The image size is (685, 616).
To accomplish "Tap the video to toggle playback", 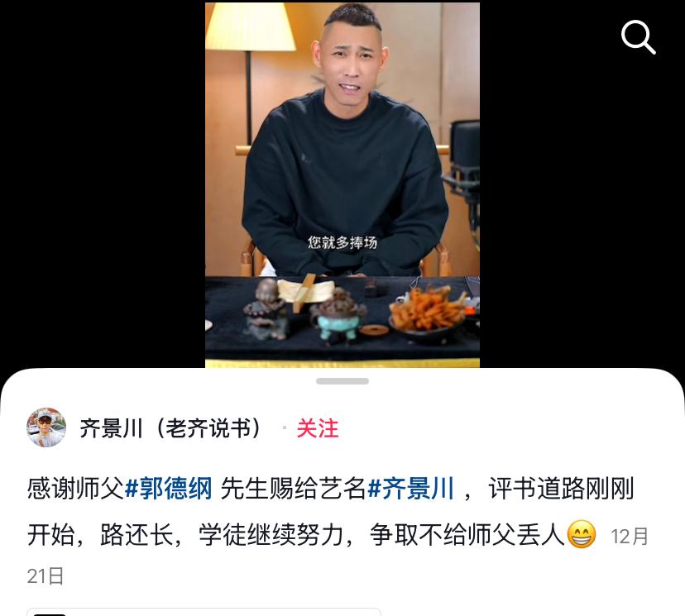I will pyautogui.click(x=342, y=185).
